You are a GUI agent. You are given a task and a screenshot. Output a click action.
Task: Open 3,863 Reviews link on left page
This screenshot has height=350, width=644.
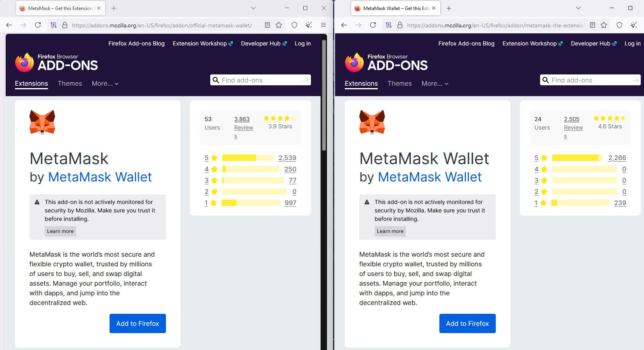click(243, 127)
